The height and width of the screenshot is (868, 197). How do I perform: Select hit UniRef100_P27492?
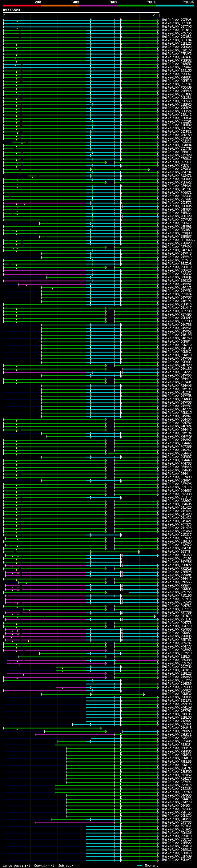coord(176,538)
